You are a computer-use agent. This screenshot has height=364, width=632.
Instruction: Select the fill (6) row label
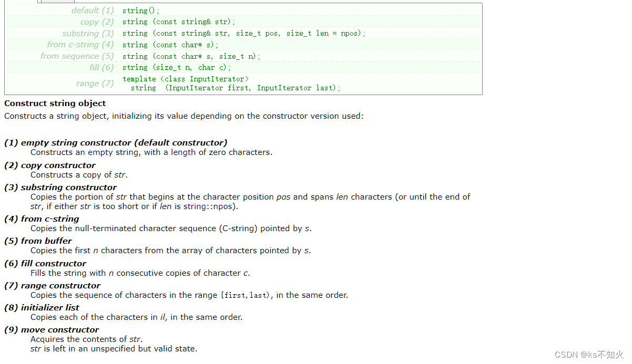point(101,67)
